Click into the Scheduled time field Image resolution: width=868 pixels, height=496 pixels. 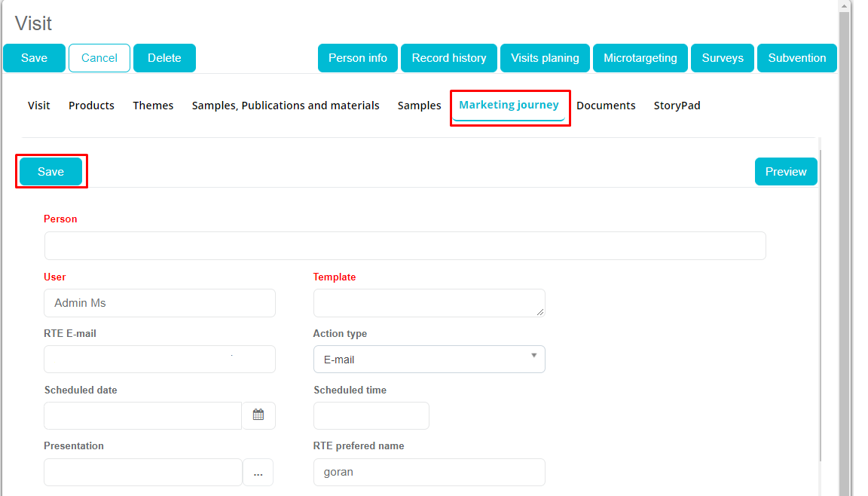(371, 415)
